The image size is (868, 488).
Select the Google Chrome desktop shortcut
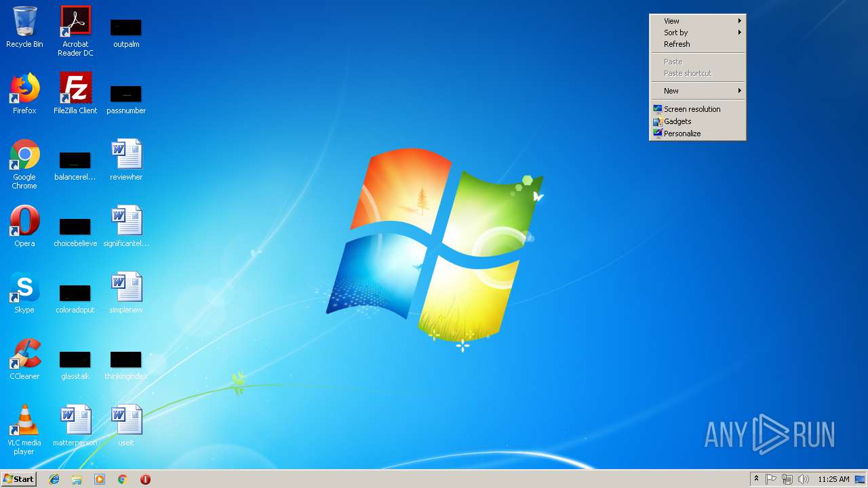point(24,164)
